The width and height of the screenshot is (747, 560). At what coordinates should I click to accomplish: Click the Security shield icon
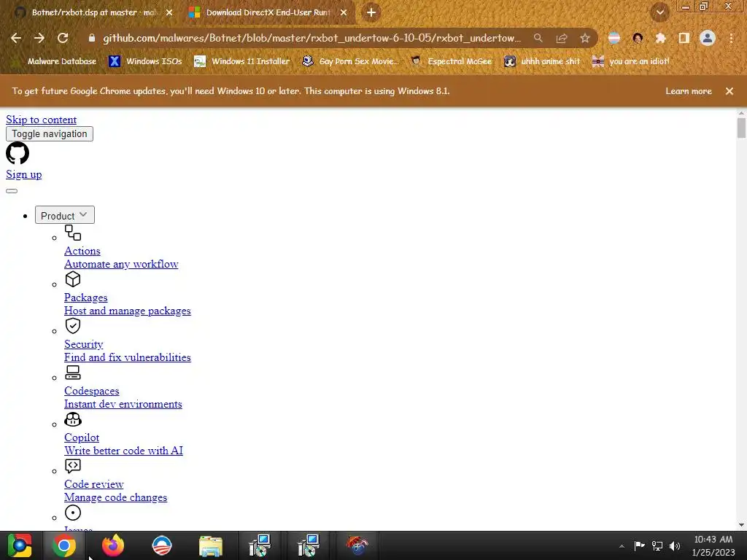coord(73,326)
